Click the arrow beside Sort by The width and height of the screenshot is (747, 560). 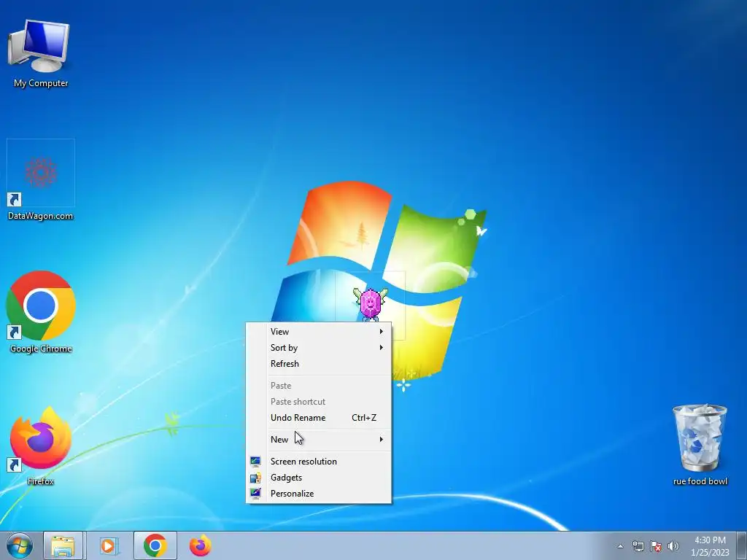point(381,348)
